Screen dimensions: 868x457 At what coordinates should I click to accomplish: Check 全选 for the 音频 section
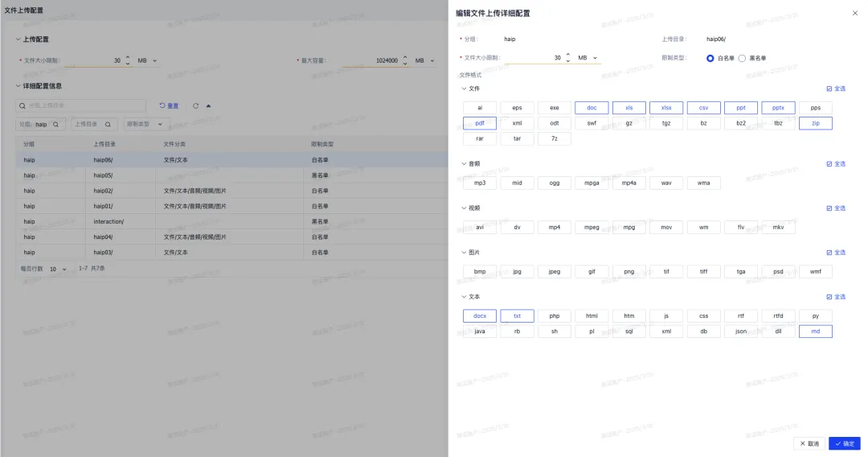tap(836, 164)
